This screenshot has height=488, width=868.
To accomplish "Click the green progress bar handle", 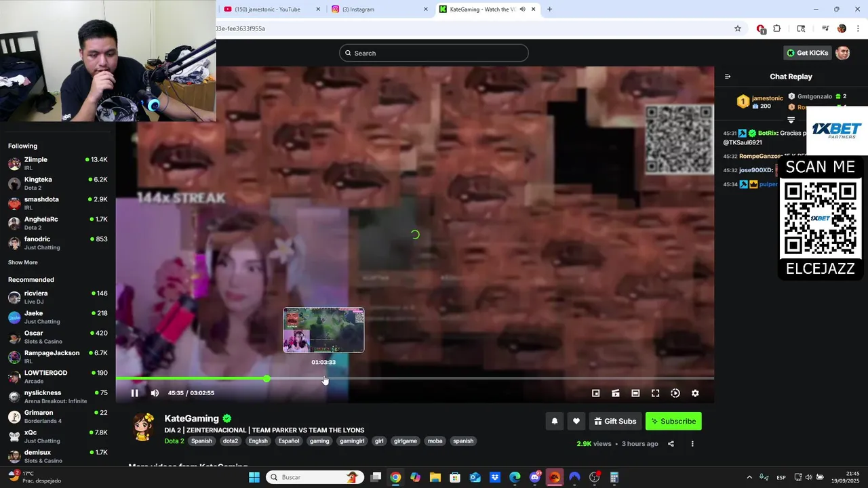I will coord(267,378).
